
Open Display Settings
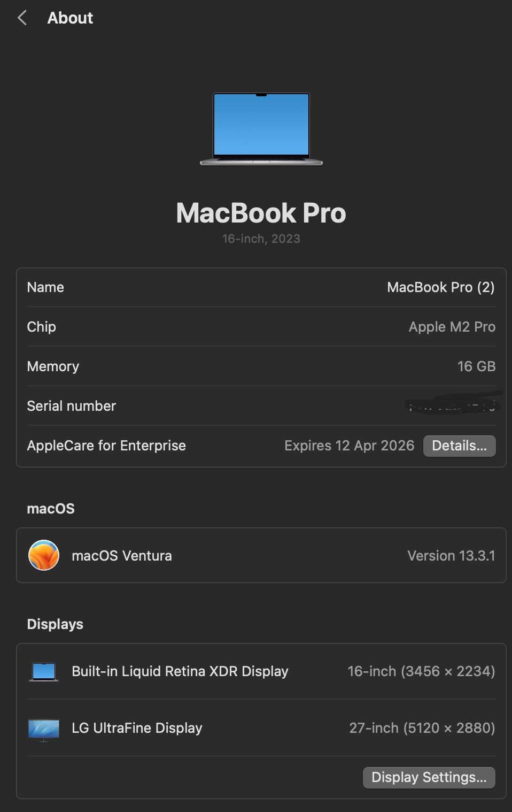(x=429, y=777)
